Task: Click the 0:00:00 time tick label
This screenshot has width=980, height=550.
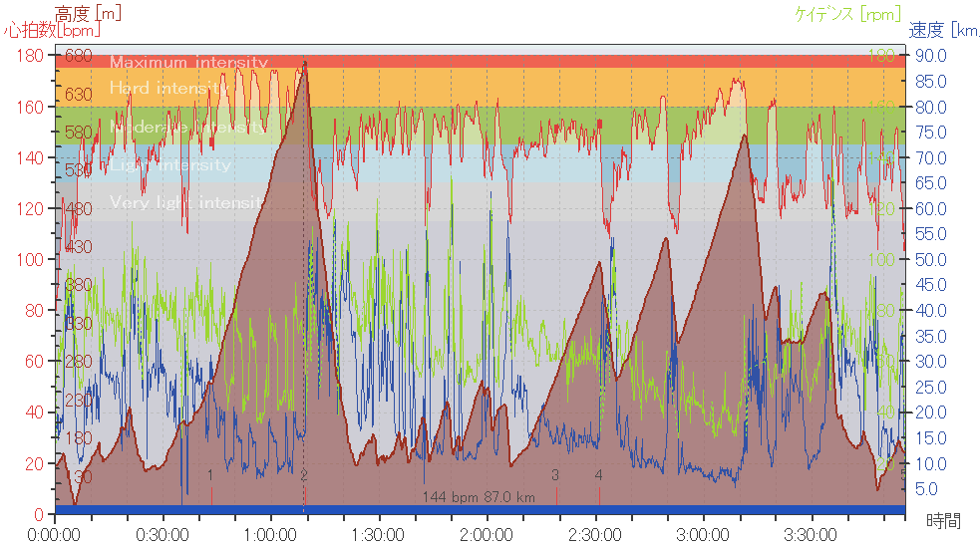Action: click(x=54, y=535)
